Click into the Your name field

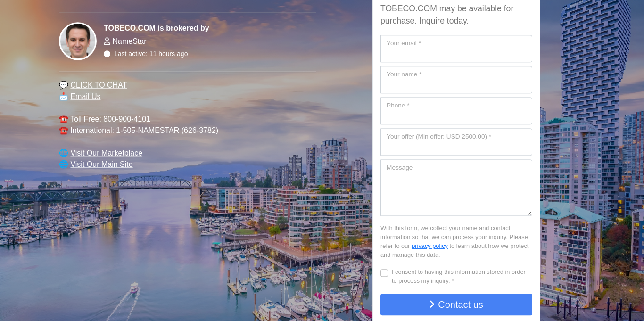[456, 80]
